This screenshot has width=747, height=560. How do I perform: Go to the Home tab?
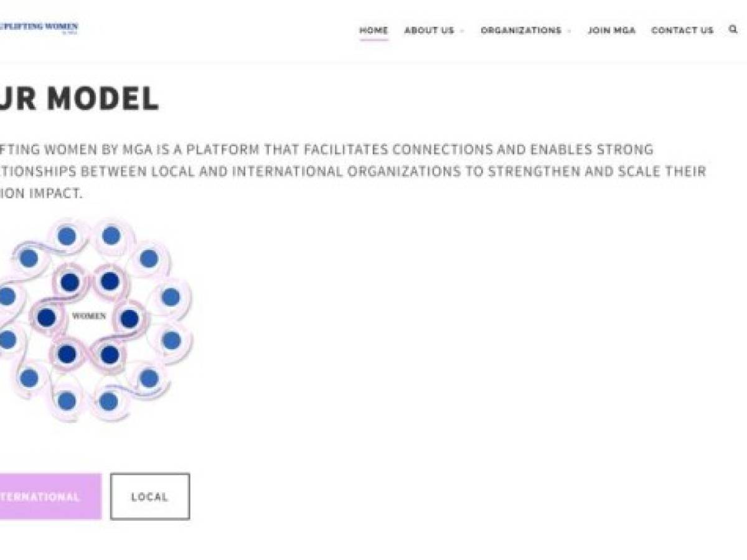(x=374, y=30)
